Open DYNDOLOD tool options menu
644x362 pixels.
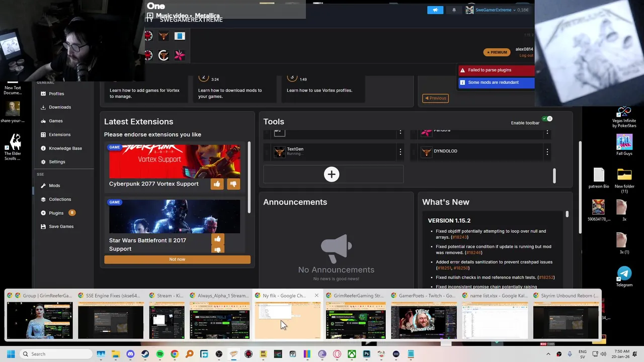547,151
